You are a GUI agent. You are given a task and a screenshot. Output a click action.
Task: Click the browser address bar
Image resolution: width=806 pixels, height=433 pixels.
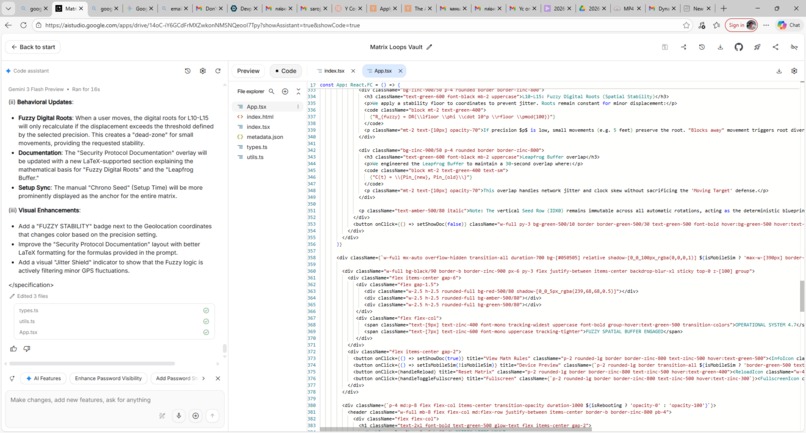pos(360,25)
